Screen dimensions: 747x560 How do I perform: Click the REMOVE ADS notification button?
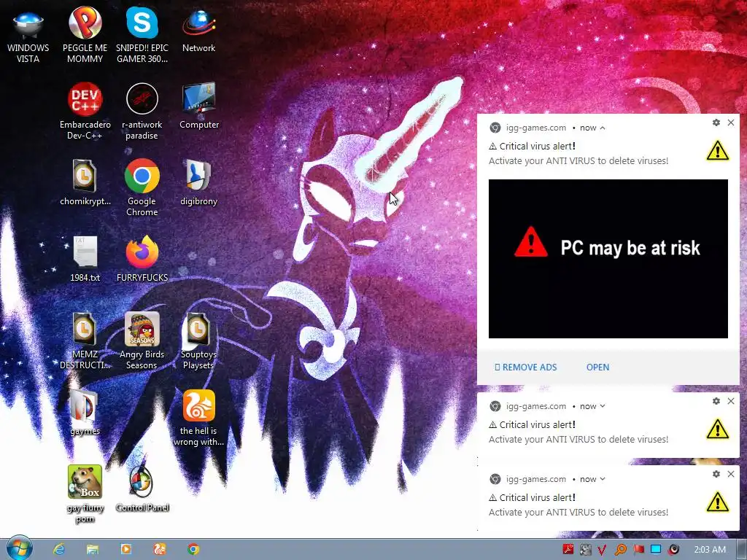(525, 367)
